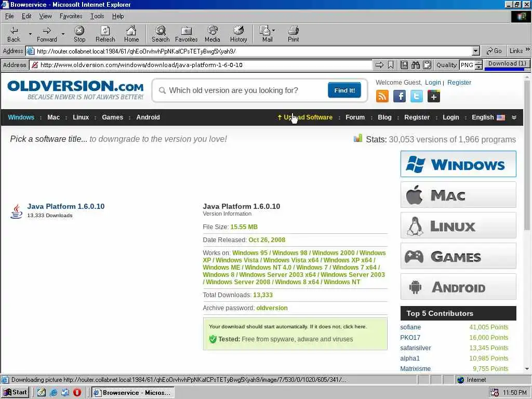The width and height of the screenshot is (532, 399).
Task: Open the Forward button dropdown arrow
Action: point(63,34)
